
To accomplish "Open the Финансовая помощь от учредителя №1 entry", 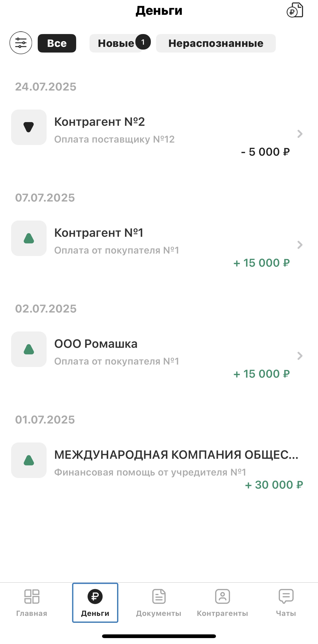I will click(x=150, y=472).
